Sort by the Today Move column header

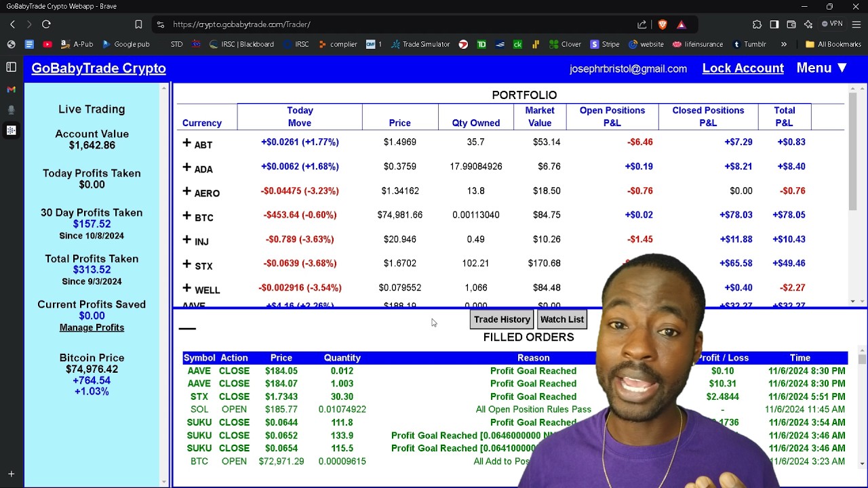(x=300, y=117)
